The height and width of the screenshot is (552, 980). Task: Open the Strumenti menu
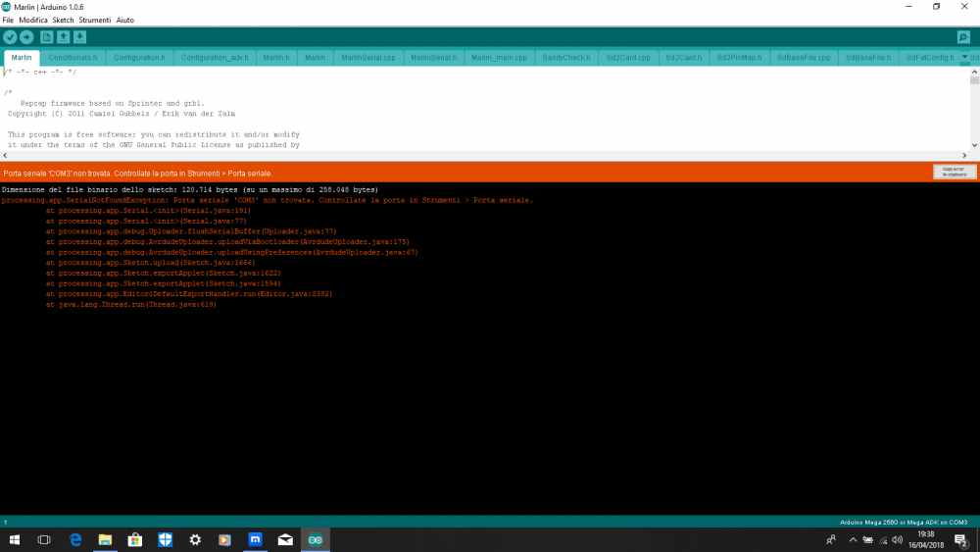pos(94,20)
